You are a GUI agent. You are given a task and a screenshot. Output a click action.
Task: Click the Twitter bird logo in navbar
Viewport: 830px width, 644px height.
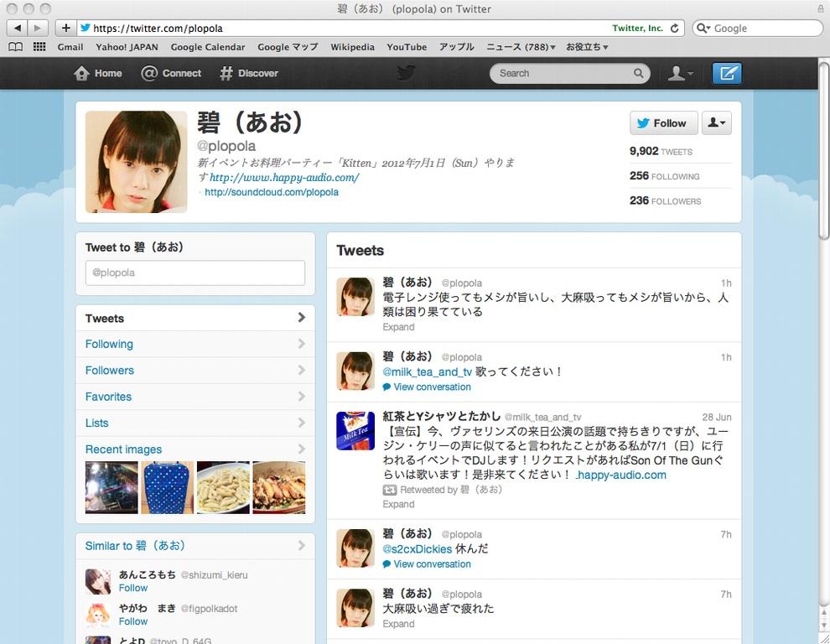(406, 73)
